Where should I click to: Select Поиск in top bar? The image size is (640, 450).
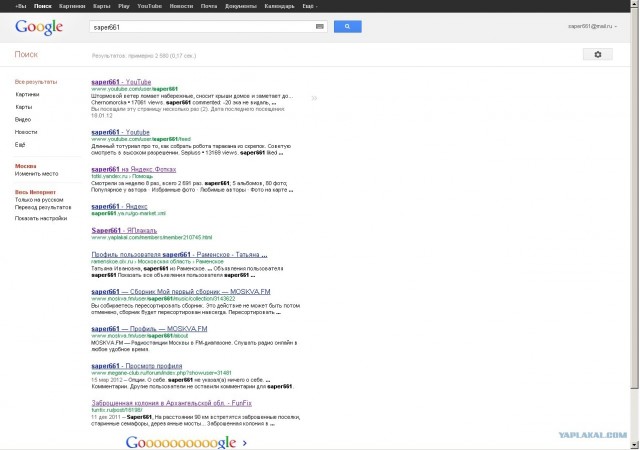pos(42,6)
